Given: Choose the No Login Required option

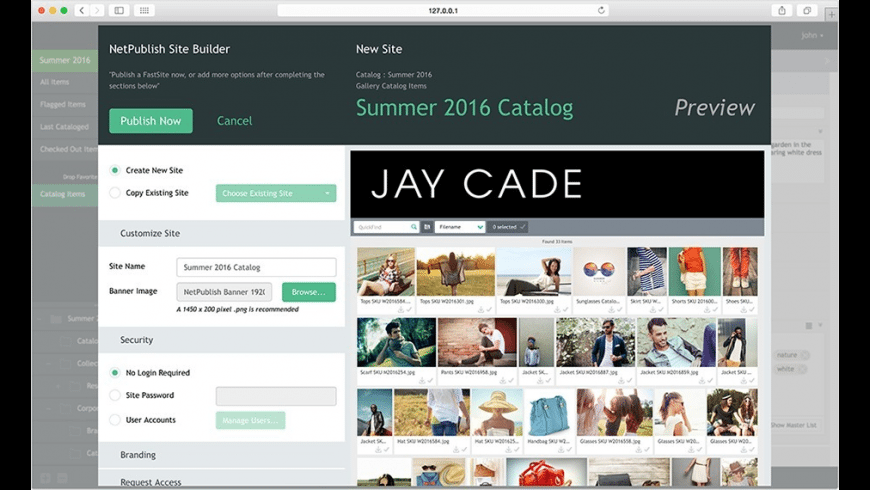Looking at the screenshot, I should click(x=115, y=373).
